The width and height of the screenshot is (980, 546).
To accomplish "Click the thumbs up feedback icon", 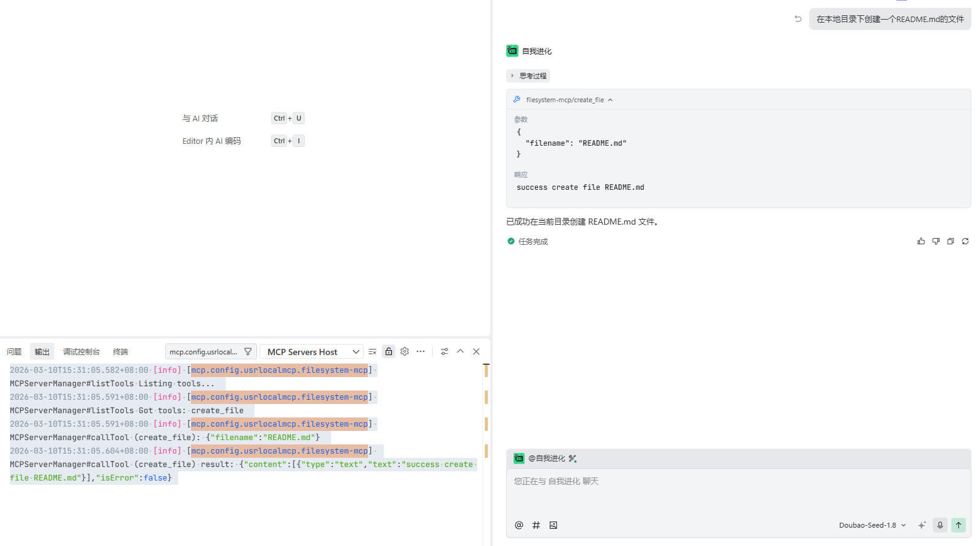I will pos(921,241).
